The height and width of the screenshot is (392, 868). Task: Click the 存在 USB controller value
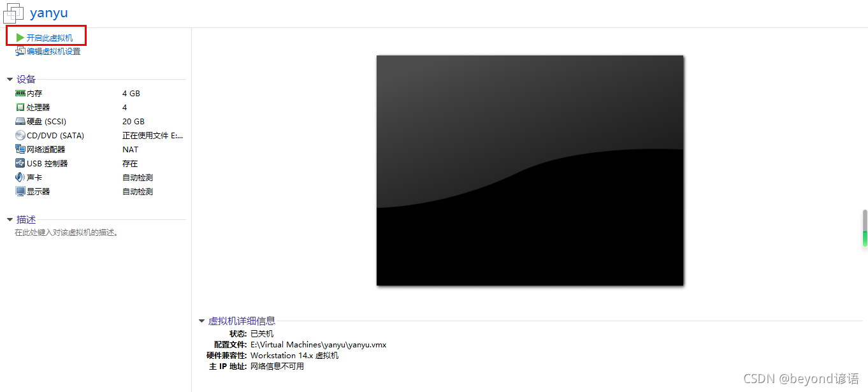click(x=130, y=163)
